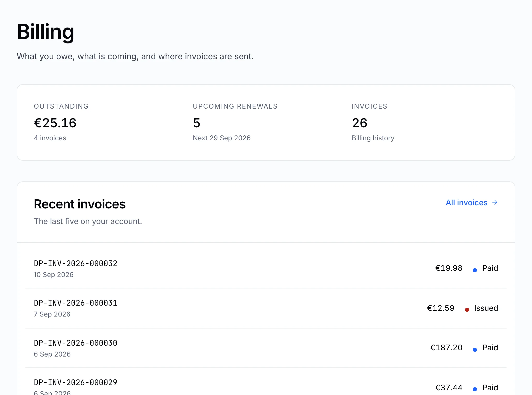Click the €187.20 invoice amount
532x395 pixels.
446,347
